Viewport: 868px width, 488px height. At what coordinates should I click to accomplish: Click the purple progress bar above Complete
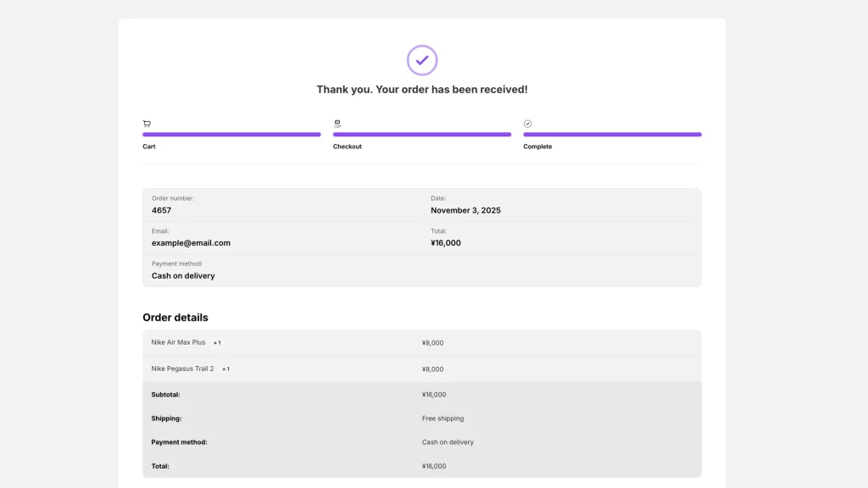click(612, 134)
